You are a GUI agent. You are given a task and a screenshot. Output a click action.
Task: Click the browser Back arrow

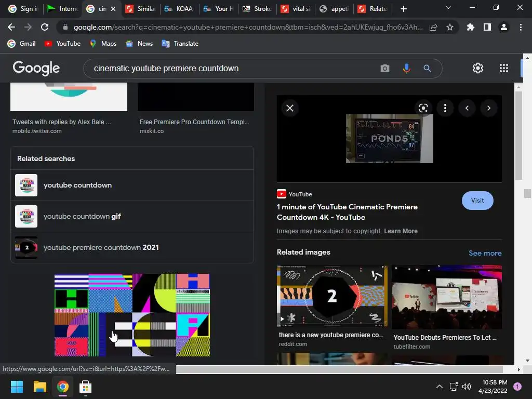click(11, 27)
